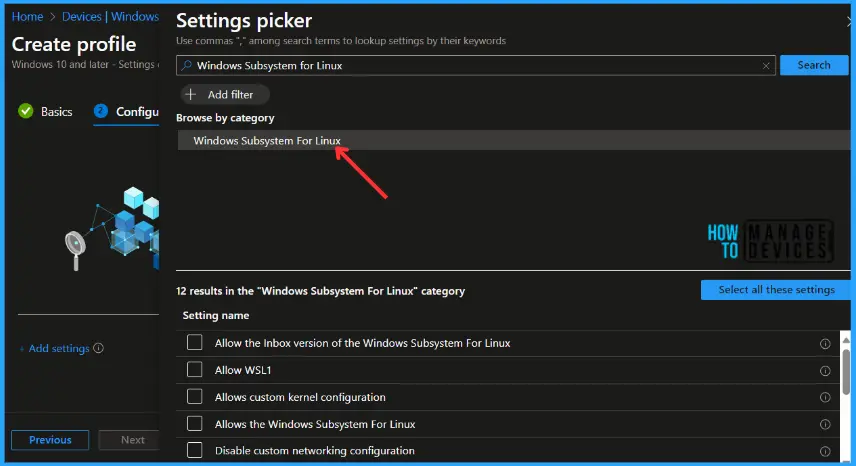Screen dimensions: 856x466
Task: Click the 'Allow WSL1' setting text
Action: [243, 370]
